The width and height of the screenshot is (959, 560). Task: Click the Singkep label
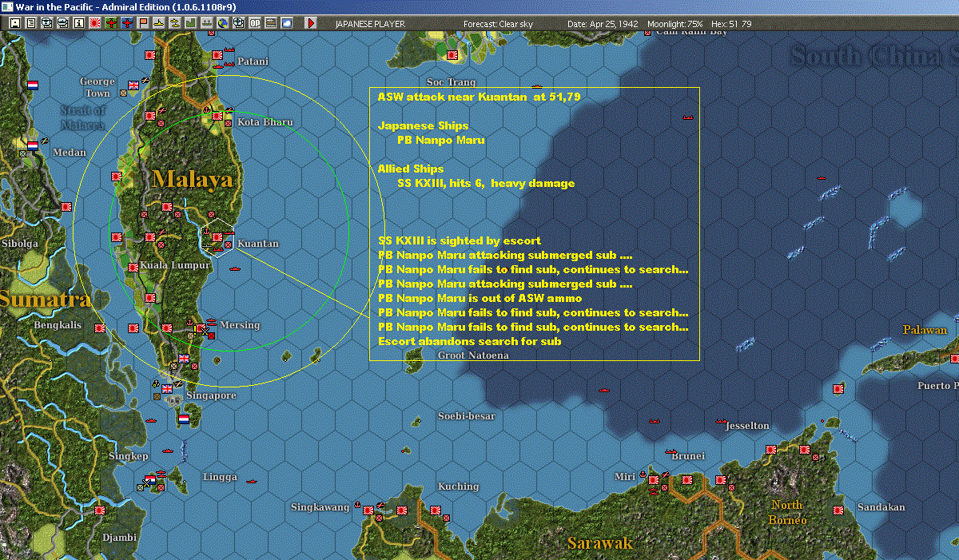129,456
